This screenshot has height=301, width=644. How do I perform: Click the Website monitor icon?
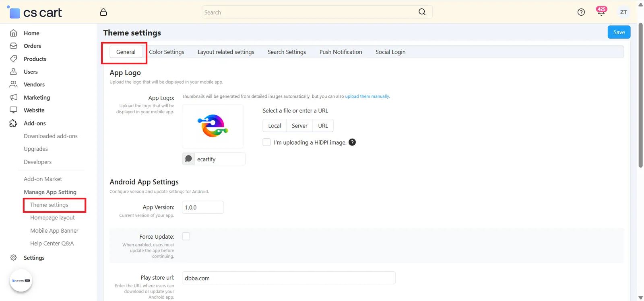13,110
